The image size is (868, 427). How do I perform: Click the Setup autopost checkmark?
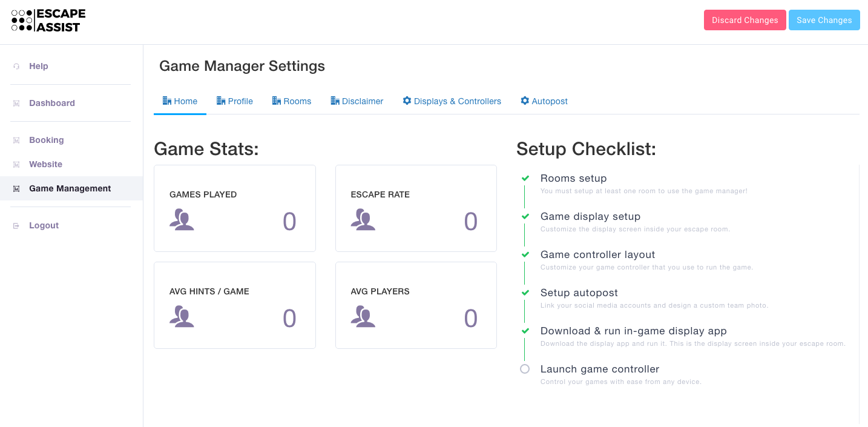(525, 293)
